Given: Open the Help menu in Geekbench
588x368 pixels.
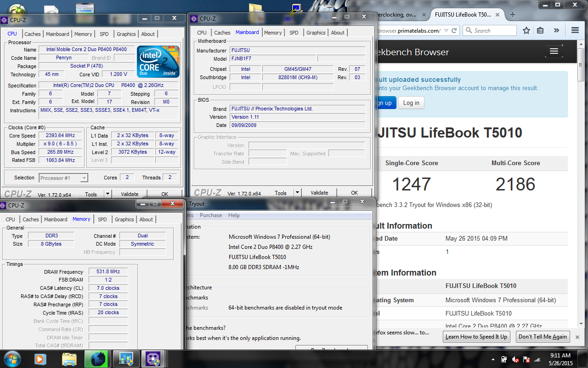Looking at the screenshot, I should coord(234,215).
